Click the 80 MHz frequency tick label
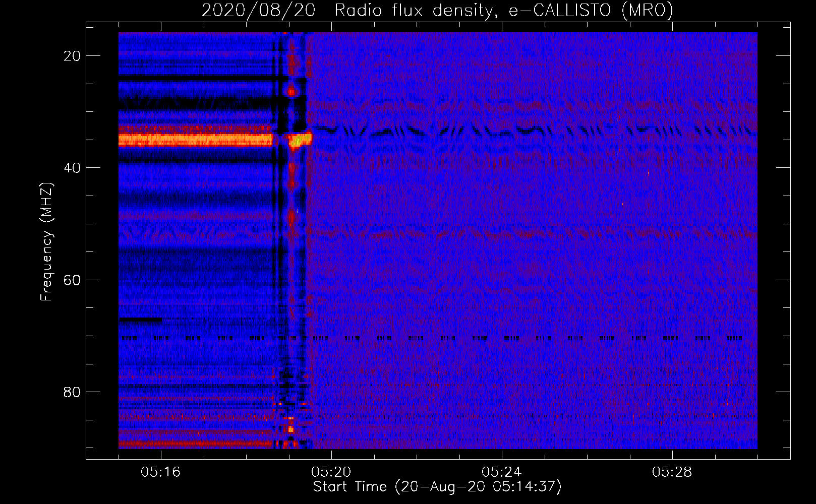 72,392
